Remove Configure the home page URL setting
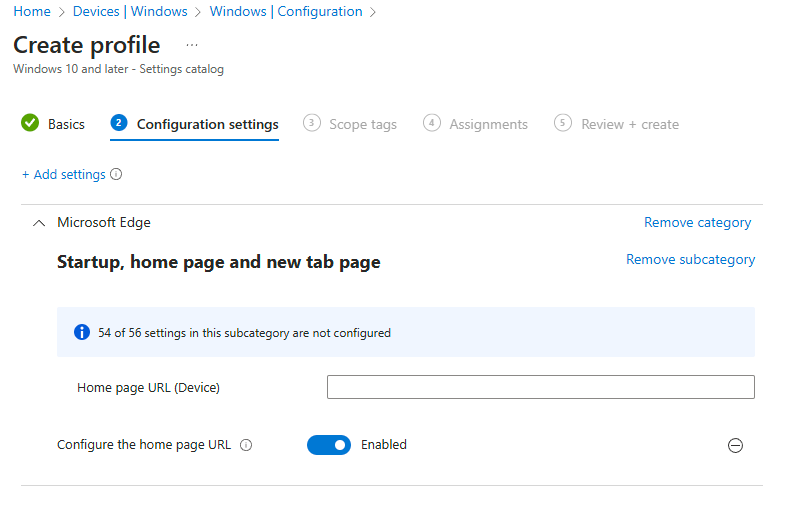The image size is (809, 507). coord(735,445)
